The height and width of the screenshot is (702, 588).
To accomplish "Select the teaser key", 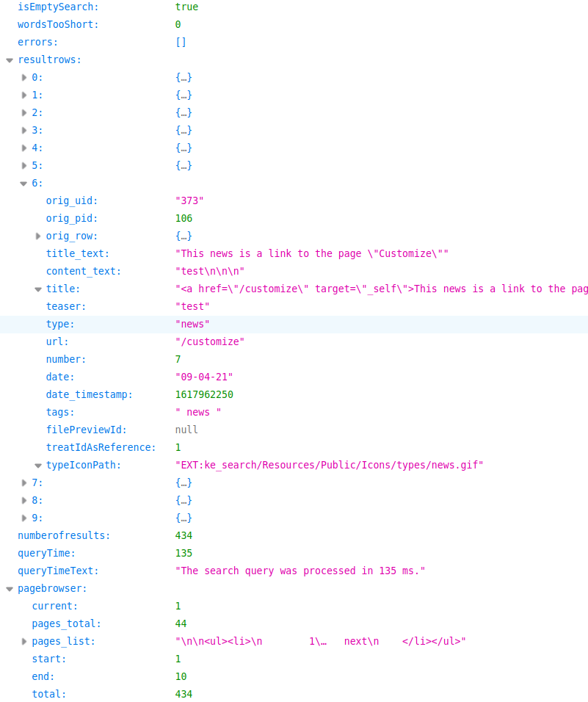I will pos(66,307).
